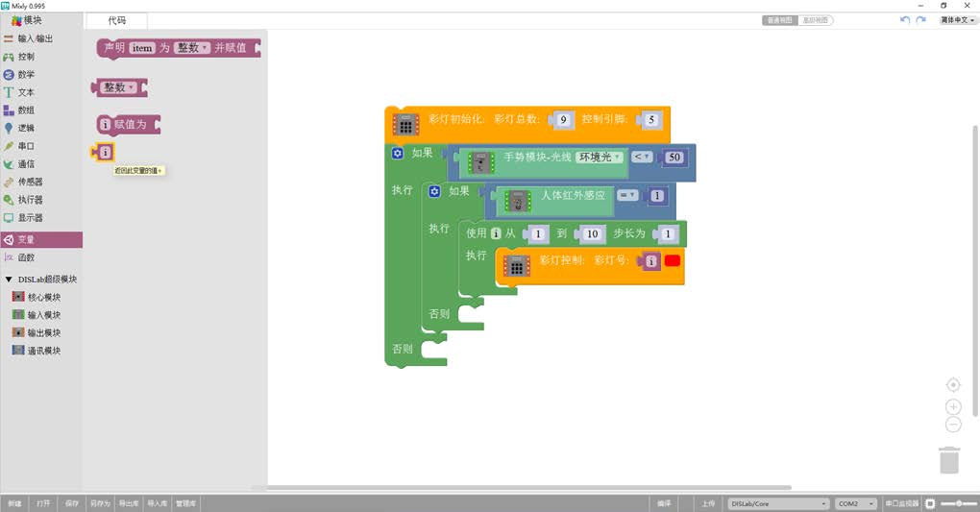Screen dimensions: 980x512
Task: Open the COM2 port dropdown
Action: pyautogui.click(x=855, y=503)
